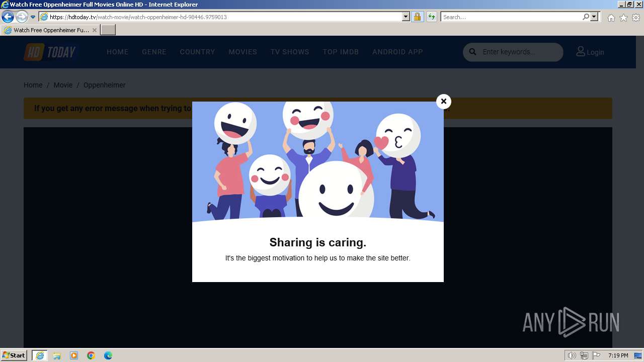Image resolution: width=644 pixels, height=362 pixels.
Task: Click the Internet Explorer taskbar icon
Action: tap(40, 355)
